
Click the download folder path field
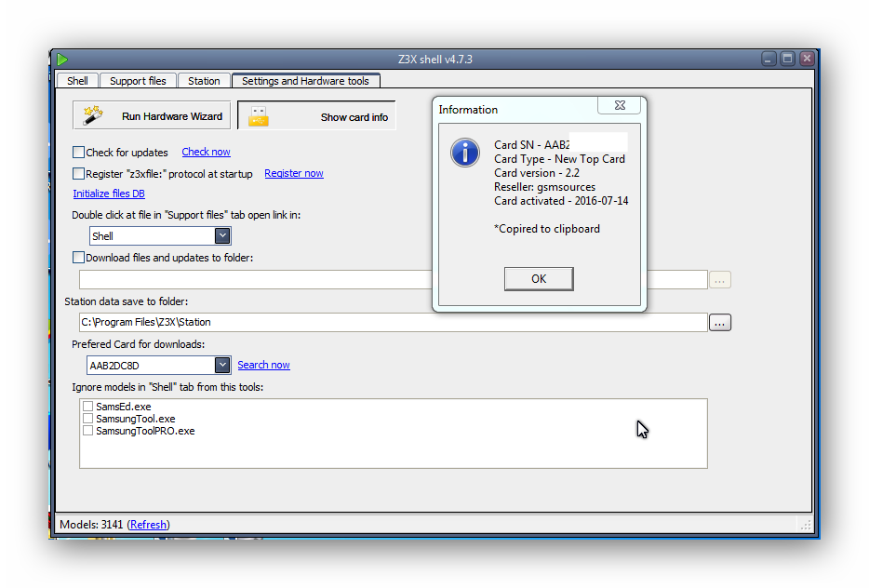click(x=394, y=279)
